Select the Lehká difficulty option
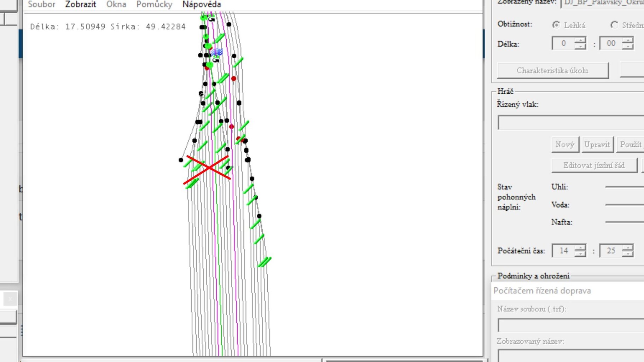 click(556, 25)
